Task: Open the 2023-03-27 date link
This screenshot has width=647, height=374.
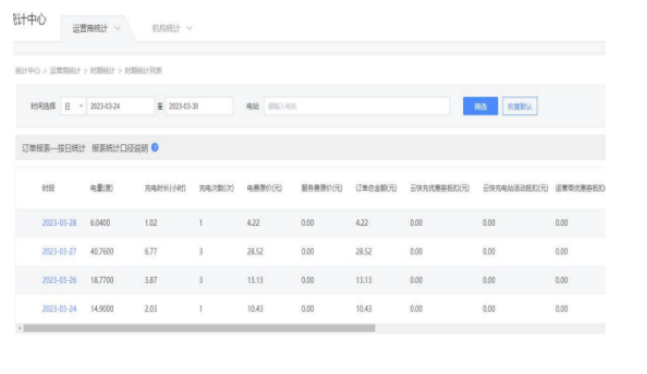Action: point(59,251)
